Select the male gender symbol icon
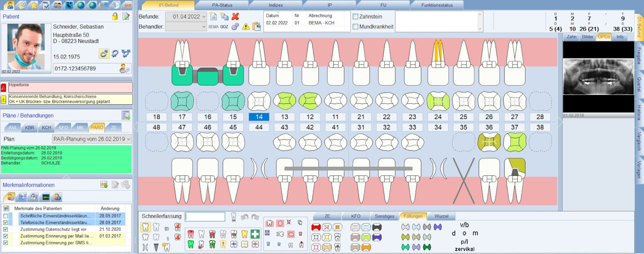Screen dimensions: 644x254 tap(104, 54)
